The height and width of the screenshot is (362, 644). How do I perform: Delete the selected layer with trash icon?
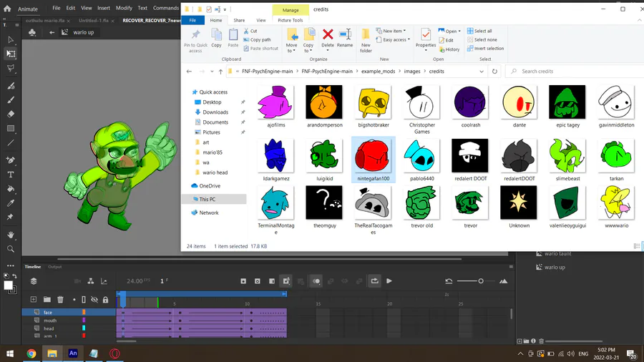(60, 300)
